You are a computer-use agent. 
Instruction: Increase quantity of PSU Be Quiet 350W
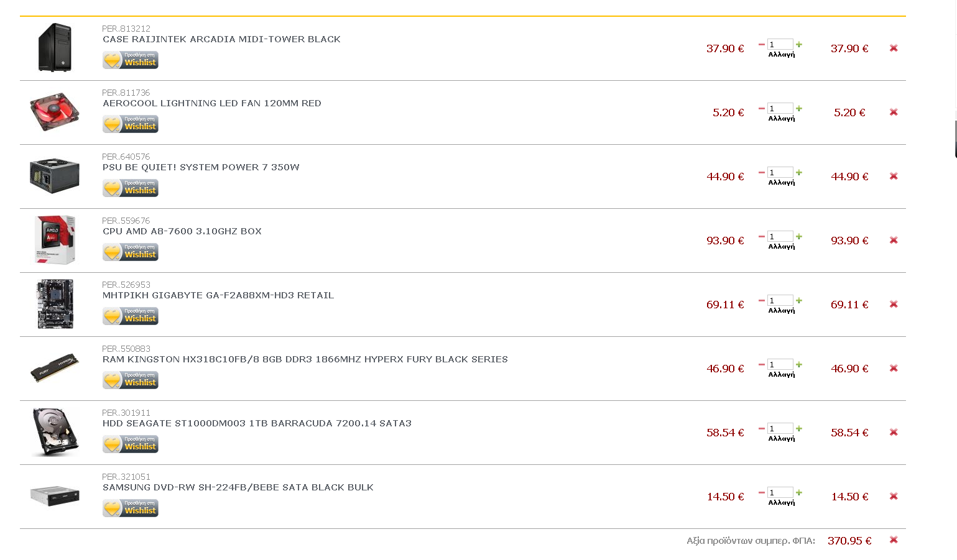pos(799,172)
